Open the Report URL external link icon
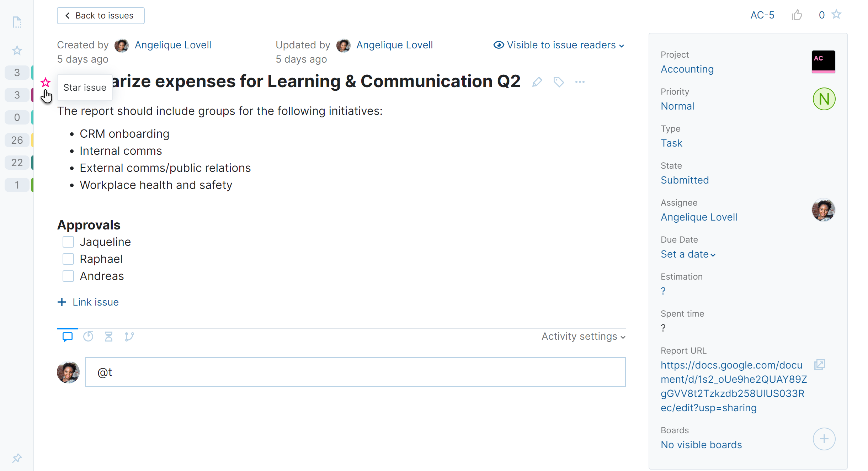Screen dimensions: 868x471 (819, 365)
